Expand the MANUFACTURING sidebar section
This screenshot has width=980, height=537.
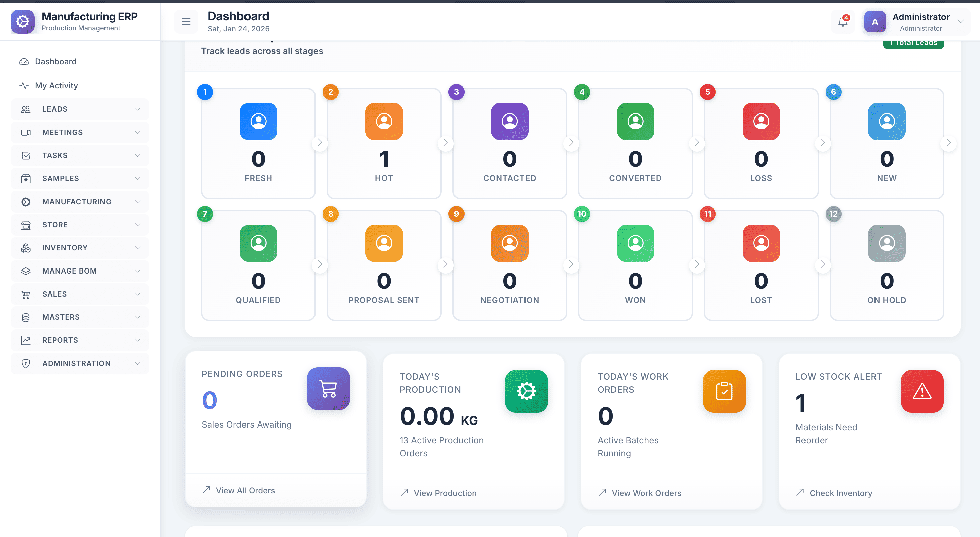(80, 202)
